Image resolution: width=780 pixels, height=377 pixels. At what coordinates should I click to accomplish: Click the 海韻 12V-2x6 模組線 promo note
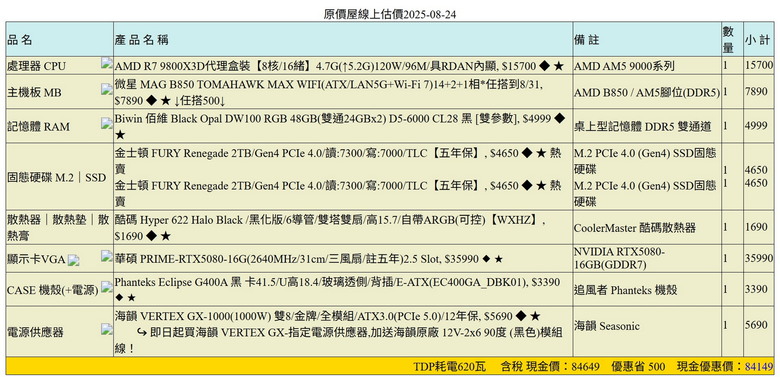pyautogui.click(x=339, y=340)
